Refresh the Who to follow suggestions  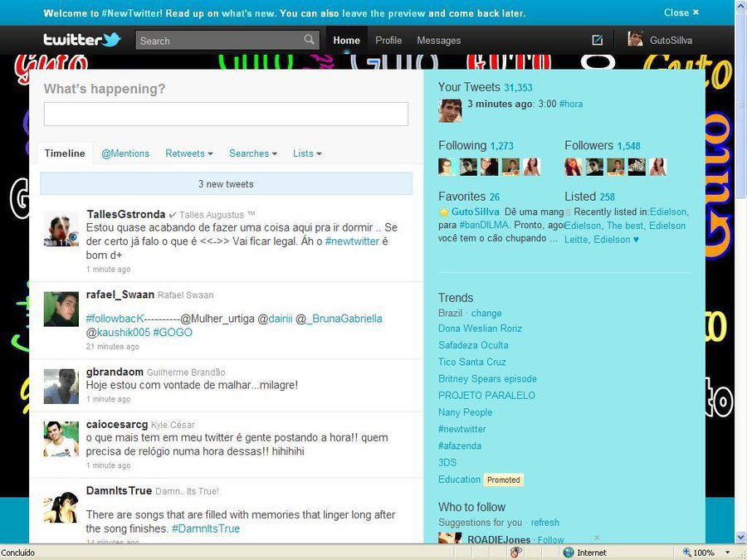[x=545, y=523]
